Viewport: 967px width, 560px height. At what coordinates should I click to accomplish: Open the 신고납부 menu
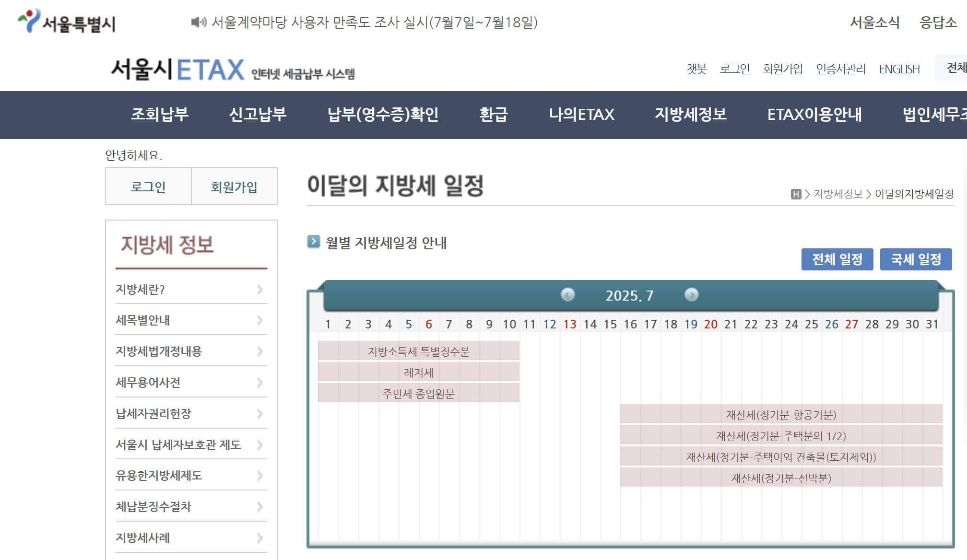[259, 115]
